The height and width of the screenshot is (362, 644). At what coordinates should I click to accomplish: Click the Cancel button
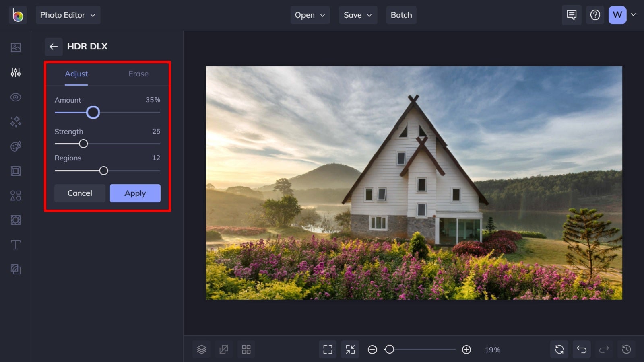coord(80,193)
